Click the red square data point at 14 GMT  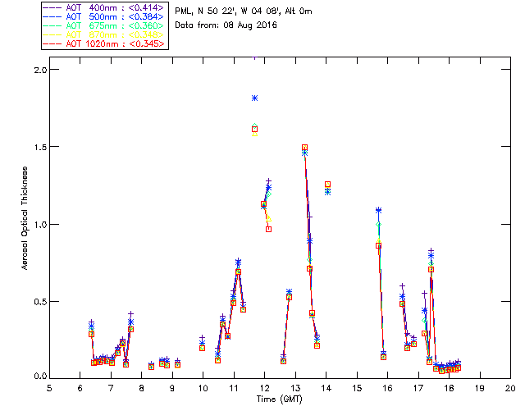pos(327,185)
